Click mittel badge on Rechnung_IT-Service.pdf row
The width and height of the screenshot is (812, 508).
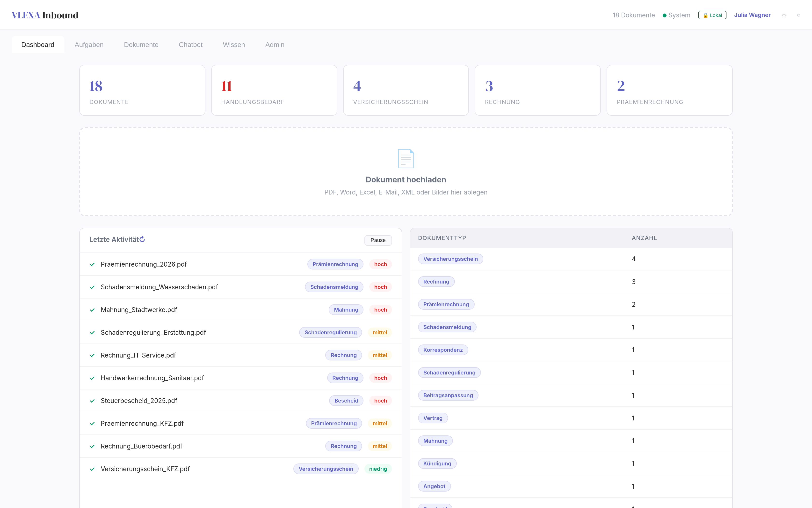(x=379, y=355)
